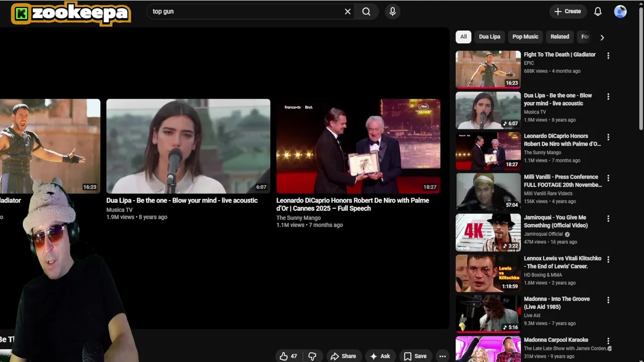This screenshot has height=362, width=644.
Task: Click the magnifier search button
Action: click(366, 12)
